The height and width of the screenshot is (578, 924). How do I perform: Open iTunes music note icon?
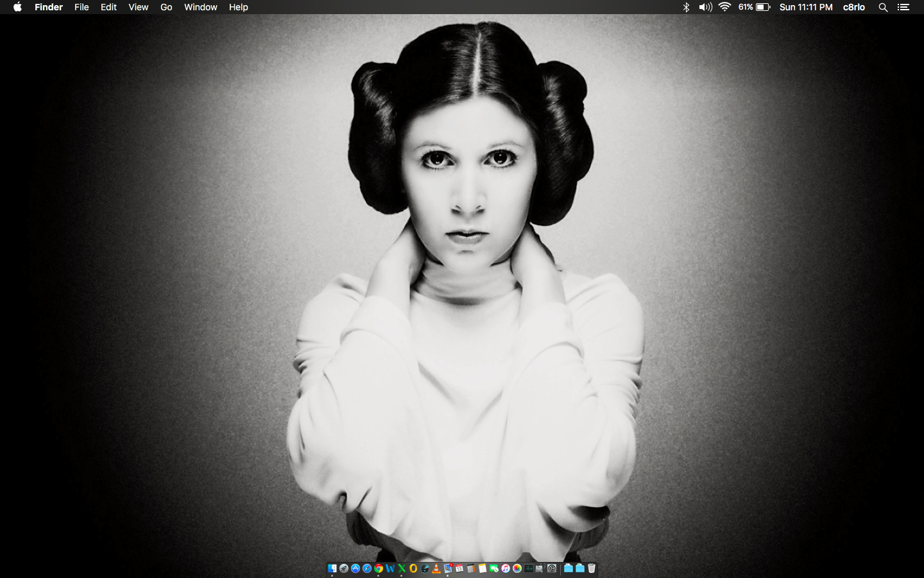point(506,568)
